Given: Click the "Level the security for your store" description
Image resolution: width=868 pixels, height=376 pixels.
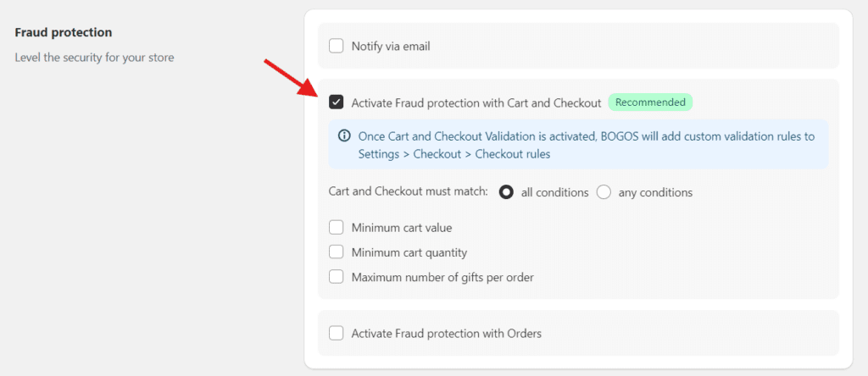Looking at the screenshot, I should (x=94, y=58).
